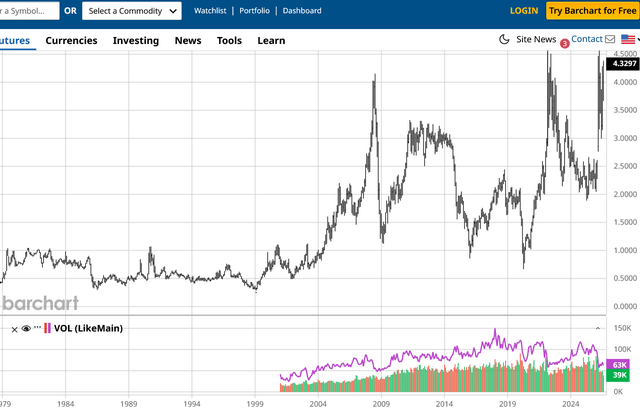Viewport: 640px width, 412px height.
Task: Click the red notification badge
Action: (564, 43)
